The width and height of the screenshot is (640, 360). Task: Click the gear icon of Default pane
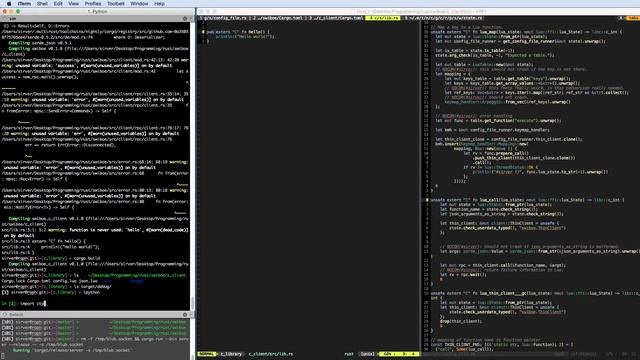(x=185, y=315)
